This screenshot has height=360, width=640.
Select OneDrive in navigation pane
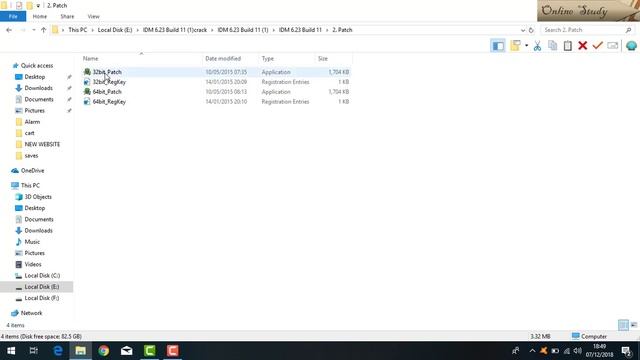tap(32, 170)
